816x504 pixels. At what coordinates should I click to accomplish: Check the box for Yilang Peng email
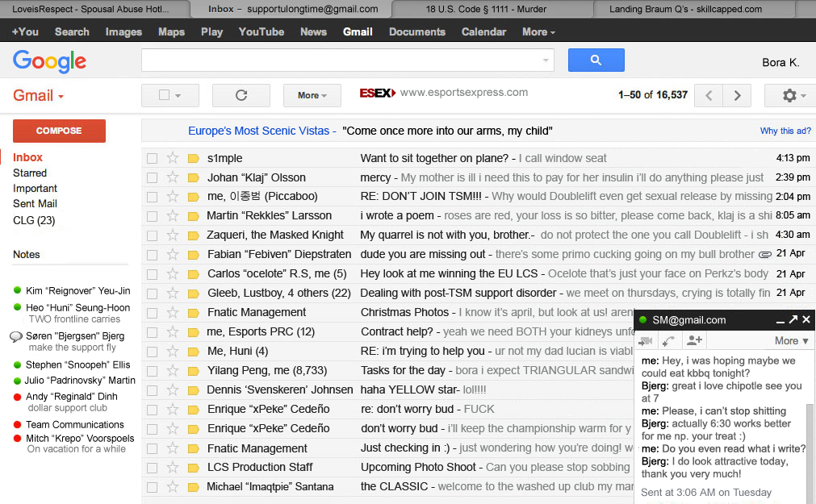pyautogui.click(x=152, y=371)
